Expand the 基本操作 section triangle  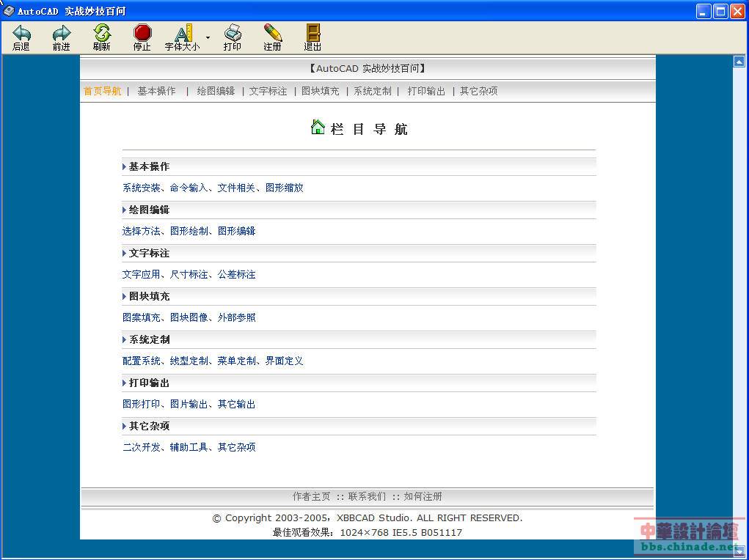point(124,166)
